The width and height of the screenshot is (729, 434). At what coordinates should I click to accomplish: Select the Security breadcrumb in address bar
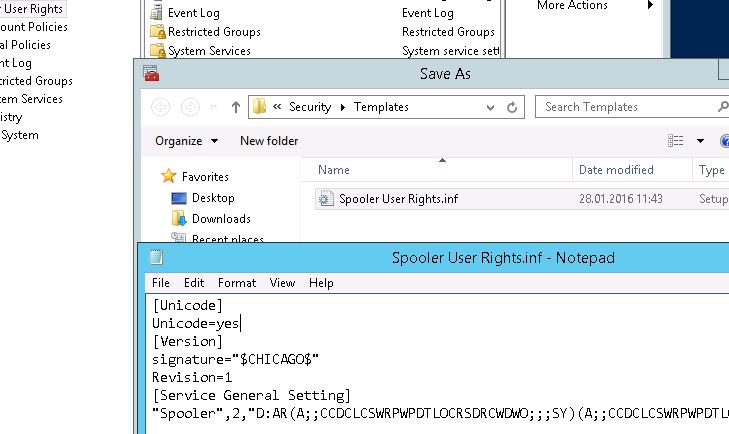310,107
